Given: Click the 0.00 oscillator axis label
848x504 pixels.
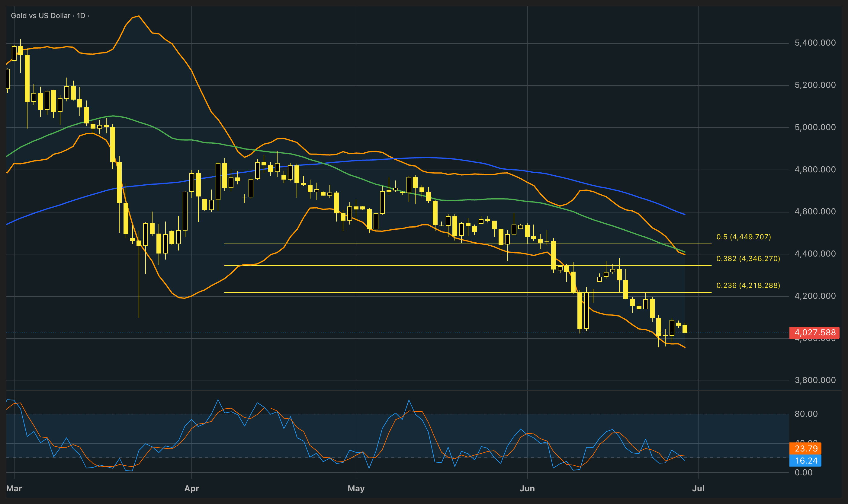Looking at the screenshot, I should click(x=804, y=472).
